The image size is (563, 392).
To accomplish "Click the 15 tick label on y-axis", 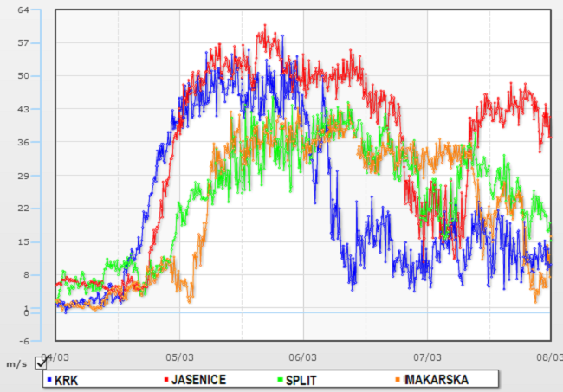I will [x=23, y=242].
